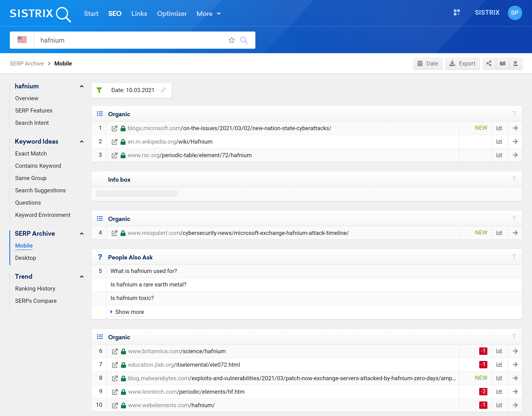Open the www.britannica.com/science/hafnium URL
The image size is (532, 416).
click(177, 351)
